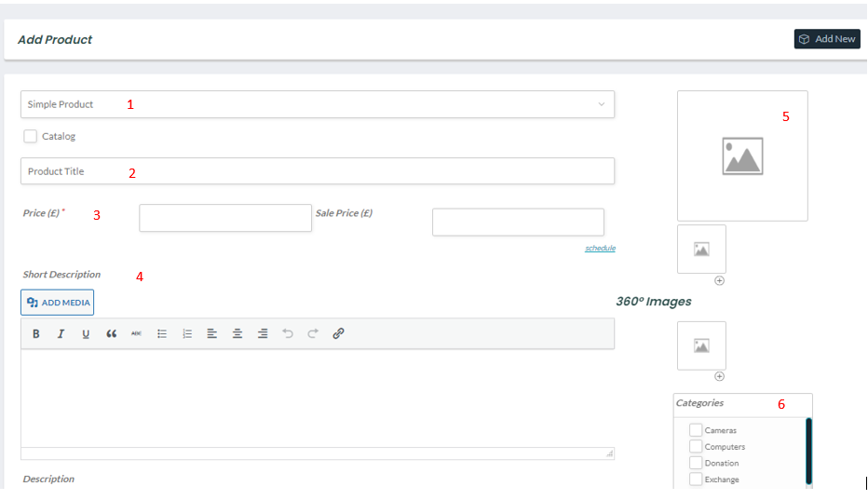The image size is (868, 500).
Task: Toggle italic text in the editor toolbar
Action: click(61, 333)
